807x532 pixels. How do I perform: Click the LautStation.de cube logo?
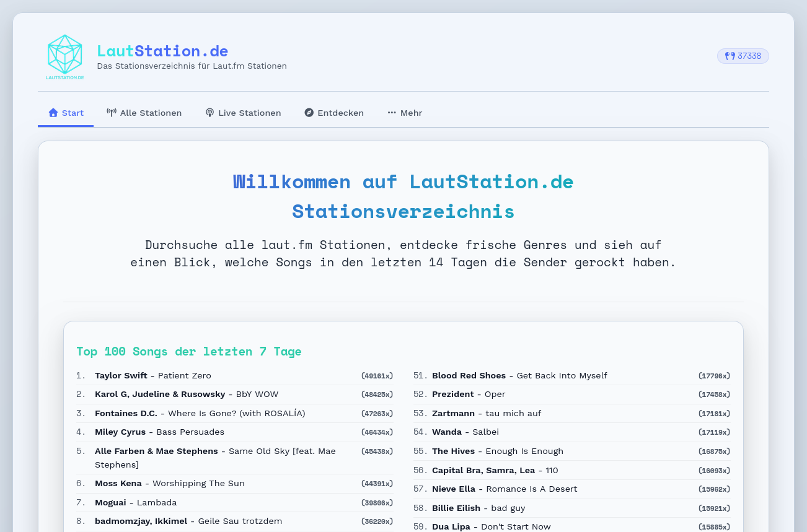pyautogui.click(x=65, y=57)
